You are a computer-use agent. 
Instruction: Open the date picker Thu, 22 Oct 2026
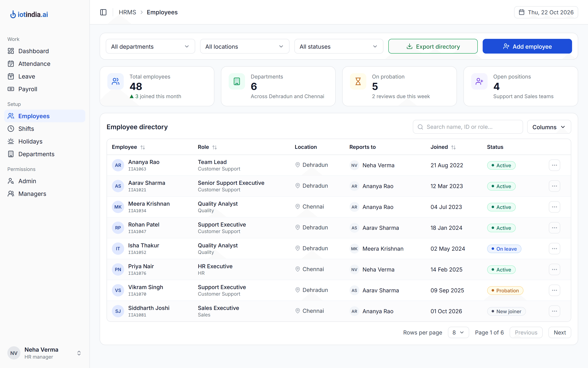(x=546, y=12)
